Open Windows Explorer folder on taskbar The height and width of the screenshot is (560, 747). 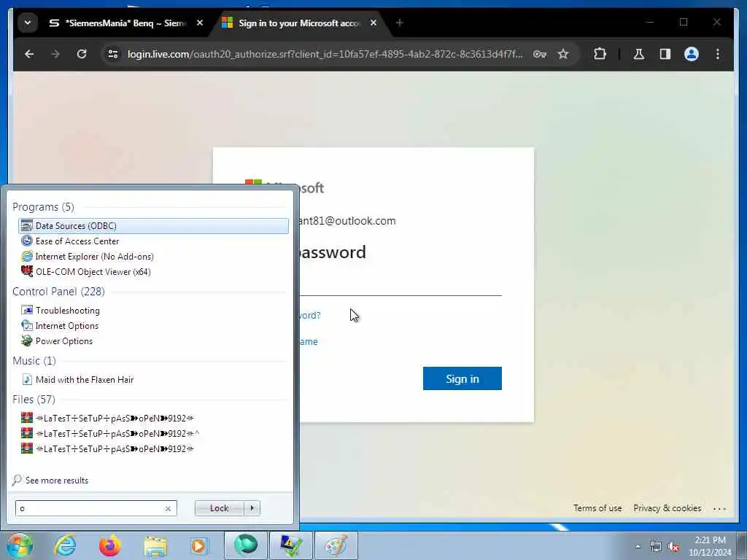point(155,545)
